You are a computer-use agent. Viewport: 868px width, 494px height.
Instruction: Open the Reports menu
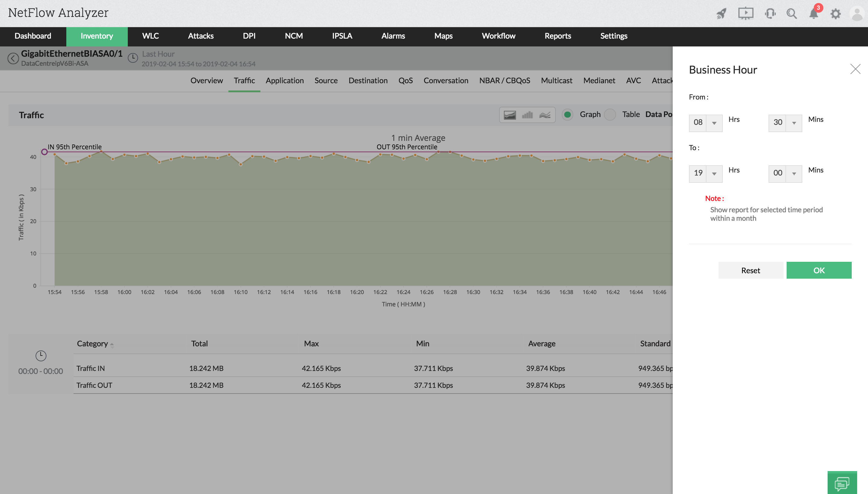tap(558, 36)
